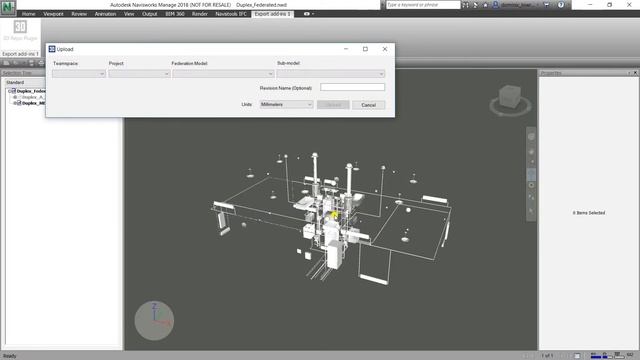640x360 pixels.
Task: Switch to the Navistools IFC ribbon tab
Action: (x=231, y=14)
